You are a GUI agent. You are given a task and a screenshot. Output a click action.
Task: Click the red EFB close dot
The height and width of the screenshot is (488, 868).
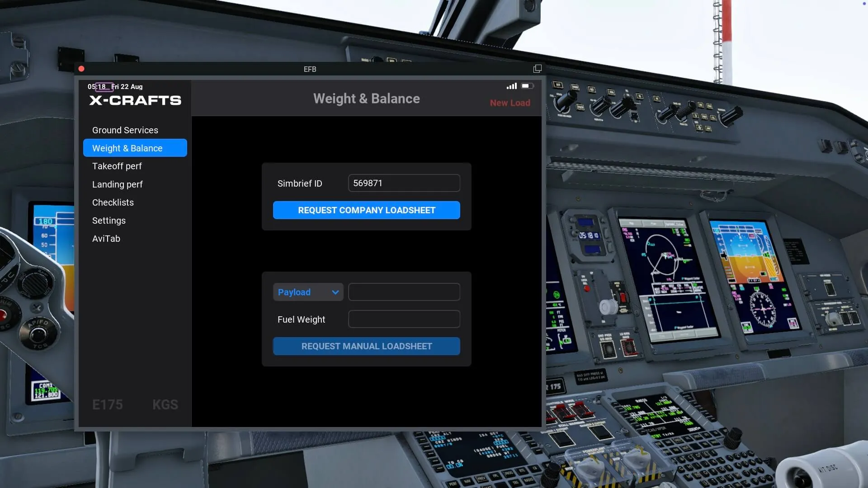click(81, 69)
